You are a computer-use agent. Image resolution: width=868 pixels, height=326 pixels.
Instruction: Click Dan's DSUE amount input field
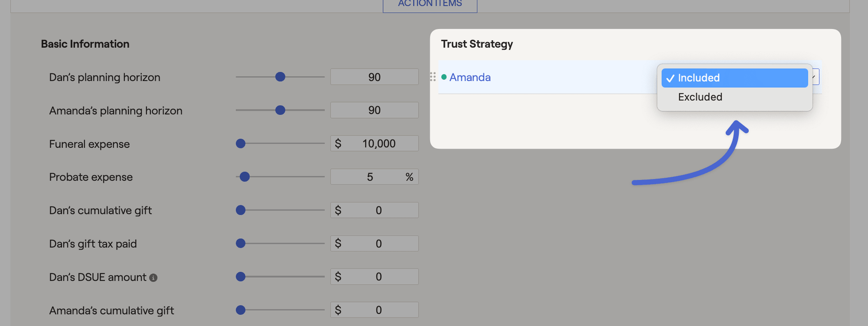(379, 277)
